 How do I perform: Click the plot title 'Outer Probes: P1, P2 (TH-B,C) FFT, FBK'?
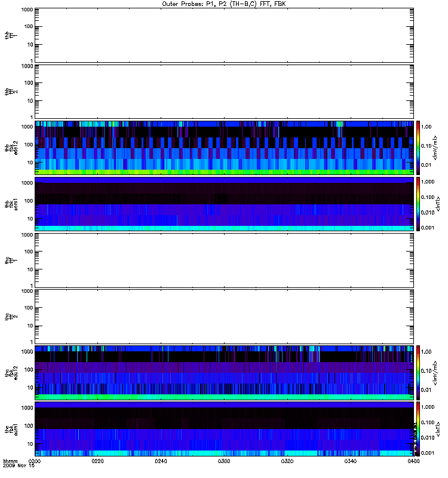[x=224, y=4]
